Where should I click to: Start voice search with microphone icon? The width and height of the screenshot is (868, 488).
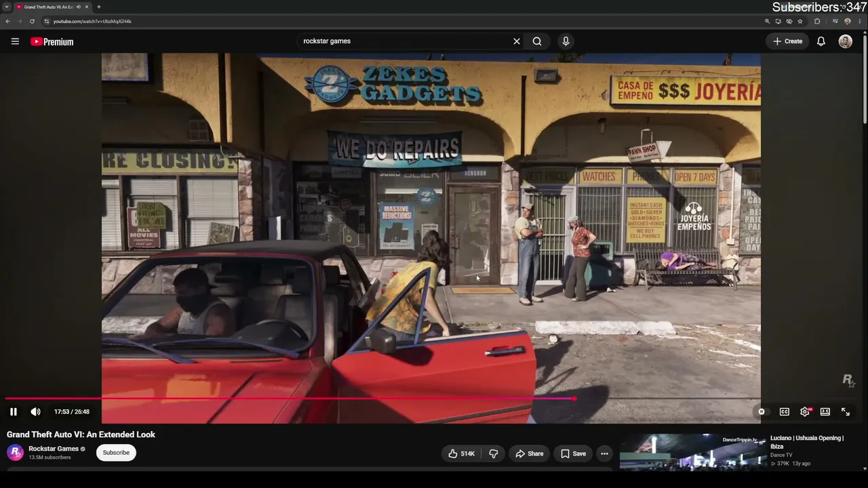(566, 41)
